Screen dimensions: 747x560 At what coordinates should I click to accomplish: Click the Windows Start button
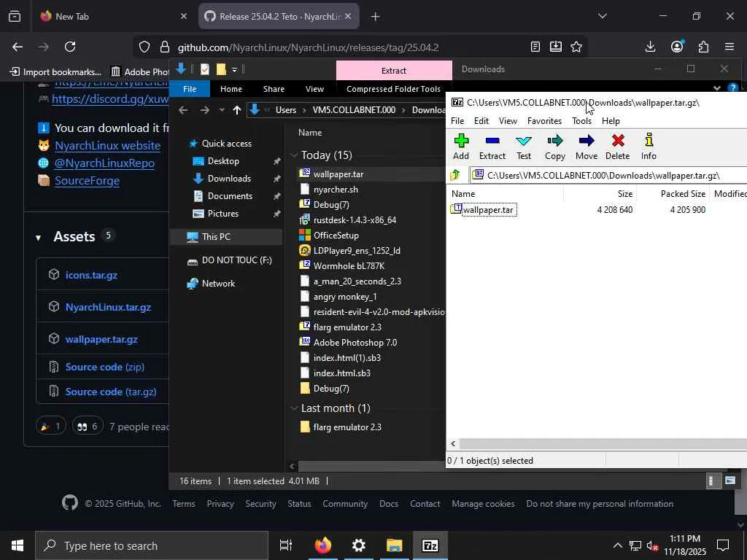18,545
